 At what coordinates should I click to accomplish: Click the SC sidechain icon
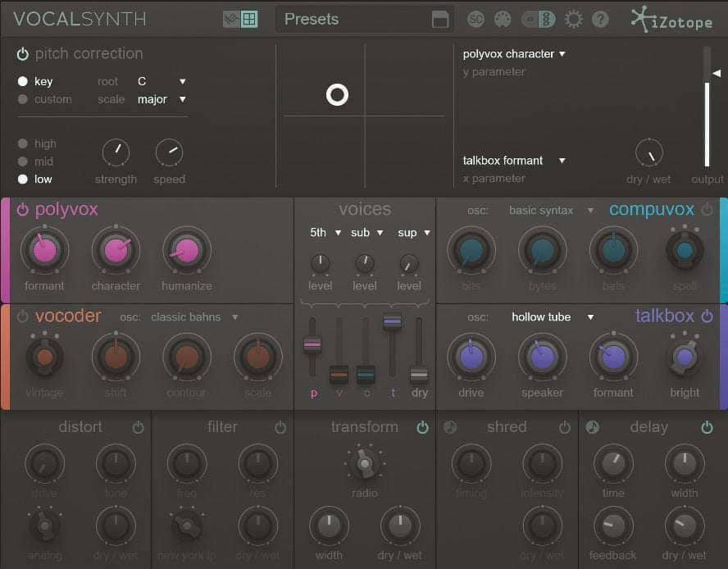(x=475, y=20)
